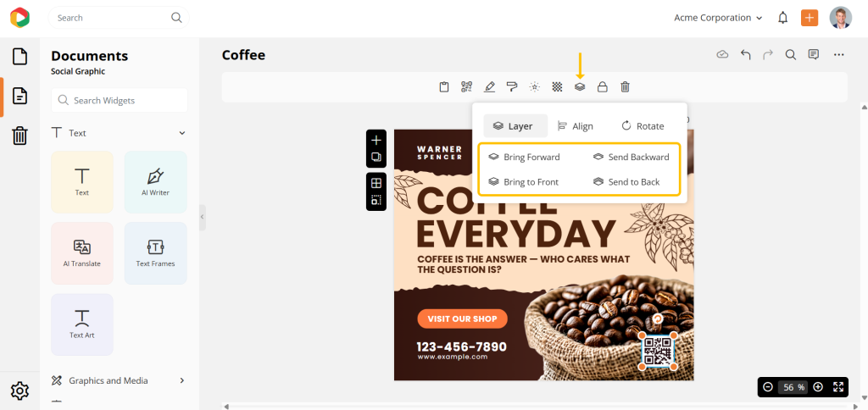Image resolution: width=868 pixels, height=410 pixels.
Task: Click the lock icon in toolbar
Action: (603, 87)
